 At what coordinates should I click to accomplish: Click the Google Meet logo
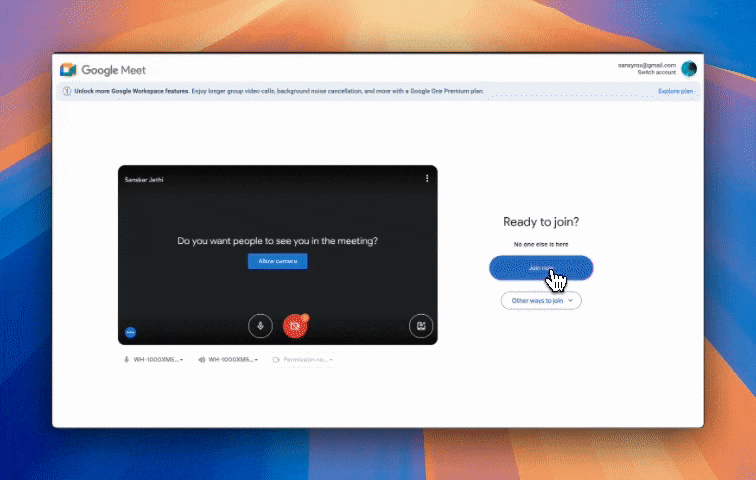(x=68, y=70)
